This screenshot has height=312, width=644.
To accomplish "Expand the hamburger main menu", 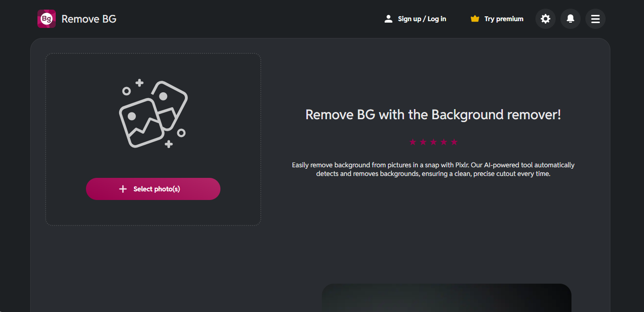I will coord(595,19).
